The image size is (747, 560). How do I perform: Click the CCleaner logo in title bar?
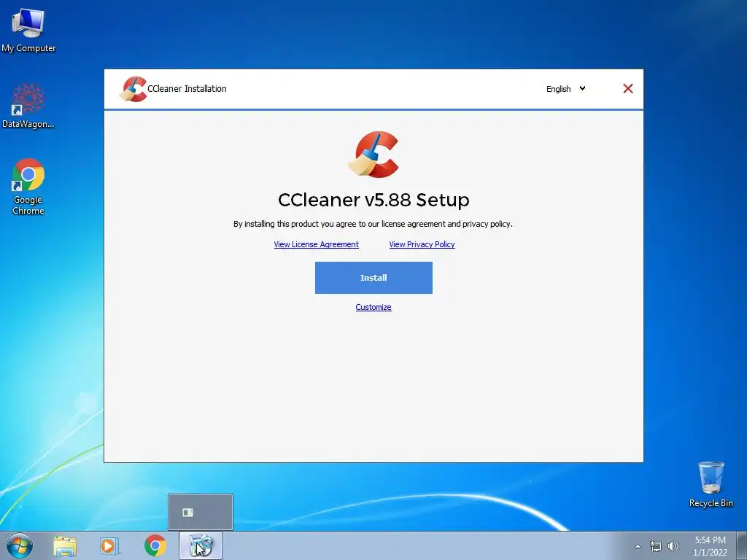pyautogui.click(x=133, y=89)
